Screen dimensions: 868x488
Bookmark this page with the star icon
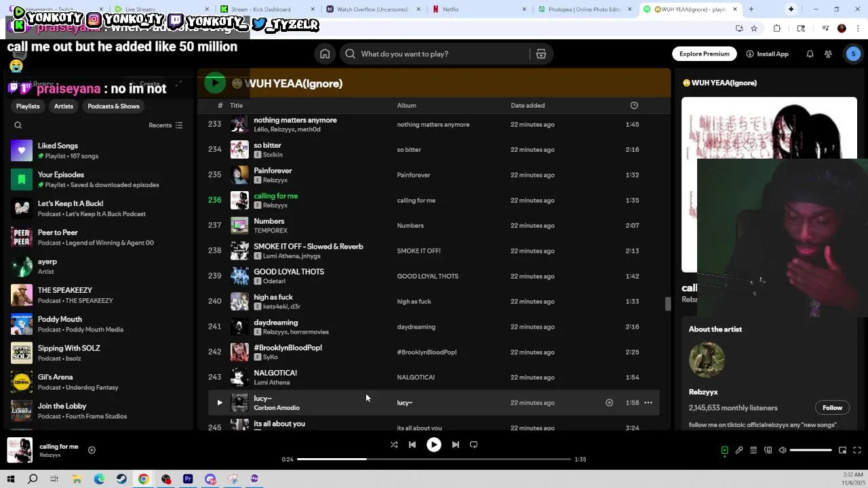pos(753,28)
